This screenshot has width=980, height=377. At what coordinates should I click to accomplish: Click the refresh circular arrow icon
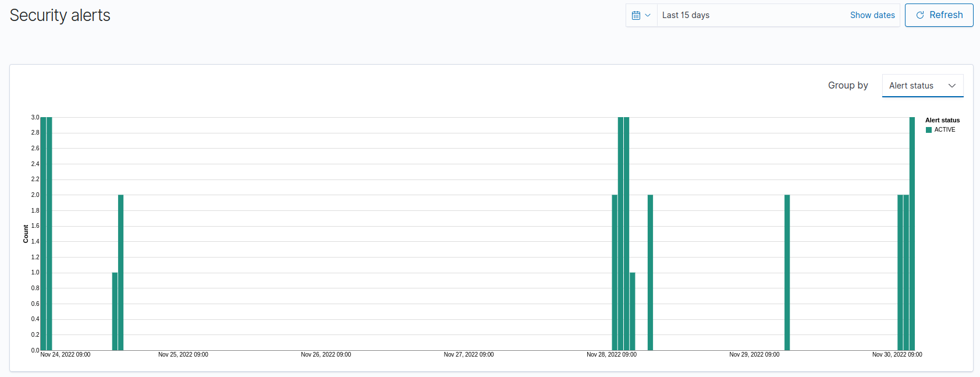point(920,15)
